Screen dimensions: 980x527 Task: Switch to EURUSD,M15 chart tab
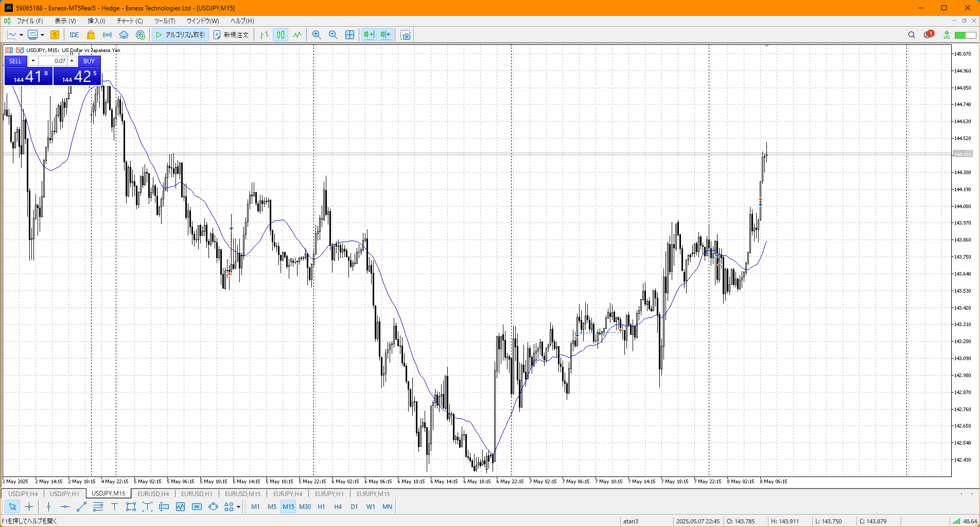(242, 494)
